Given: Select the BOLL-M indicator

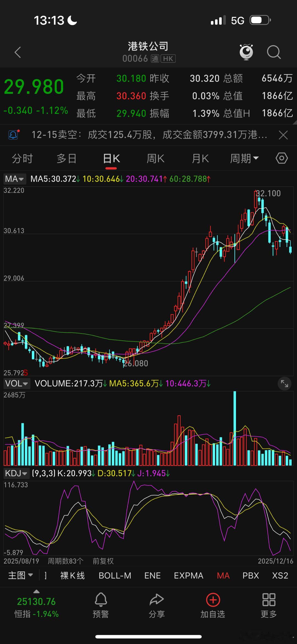Looking at the screenshot, I should [115, 575].
